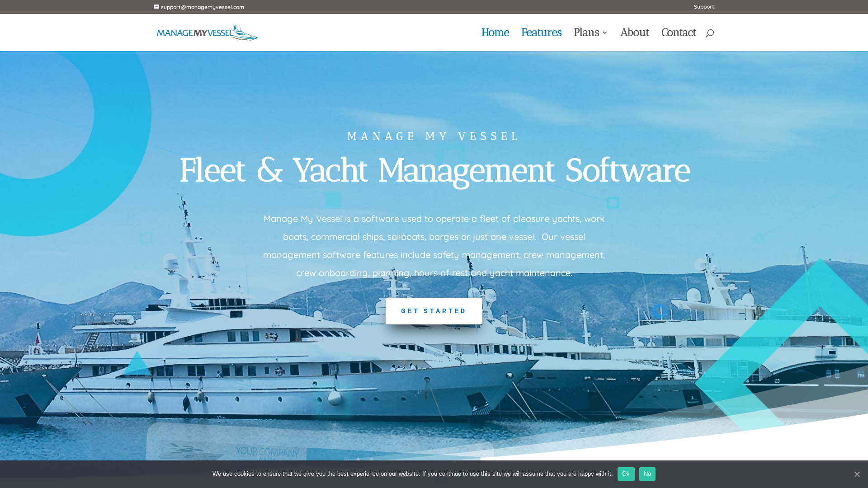Click the support email address link
The width and height of the screenshot is (868, 488).
pos(198,7)
